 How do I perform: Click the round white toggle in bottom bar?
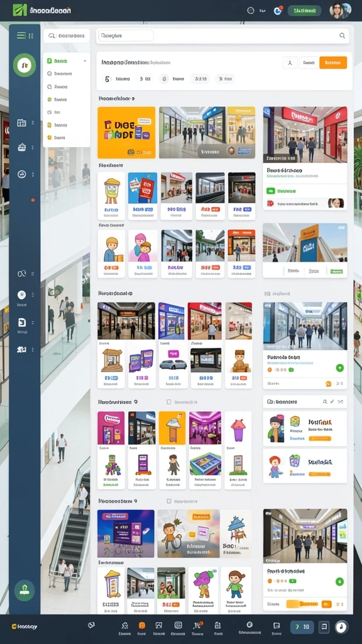coord(341,627)
